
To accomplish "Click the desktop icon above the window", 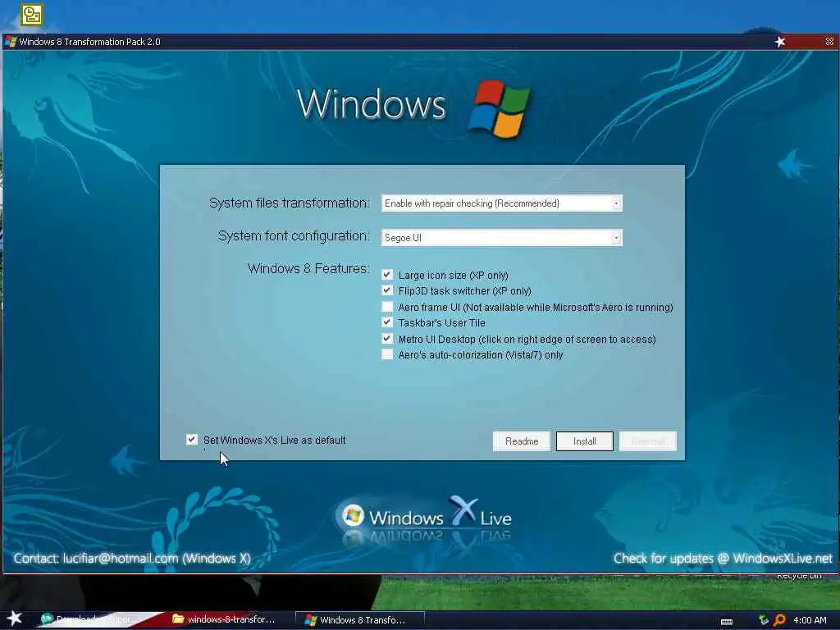I will click(x=32, y=15).
